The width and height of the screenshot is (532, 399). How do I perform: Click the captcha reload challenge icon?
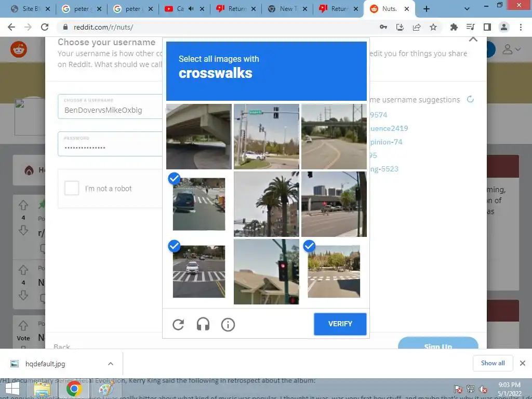click(178, 325)
